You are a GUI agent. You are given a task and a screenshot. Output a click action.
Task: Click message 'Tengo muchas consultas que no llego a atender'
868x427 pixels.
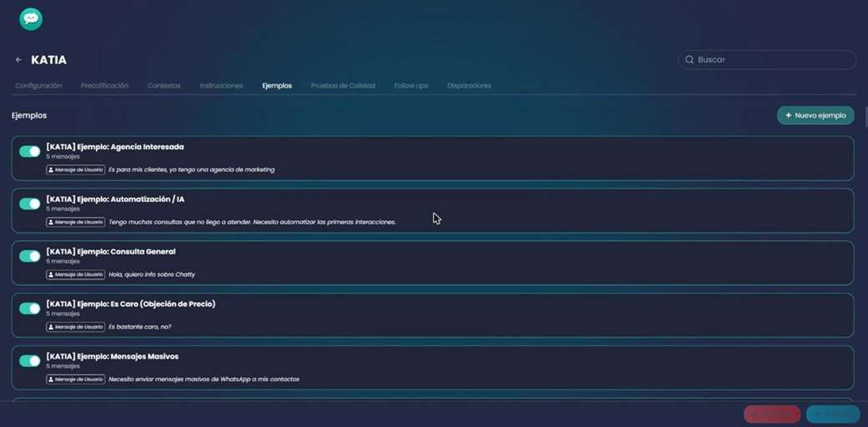[252, 223]
